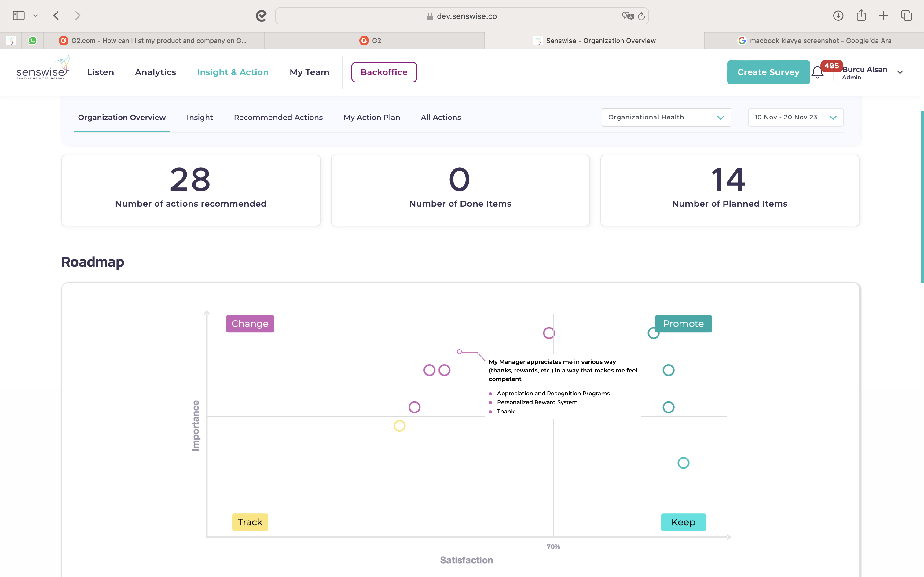Click the Safari sidebar toggle icon
The width and height of the screenshot is (924, 577).
[x=18, y=16]
